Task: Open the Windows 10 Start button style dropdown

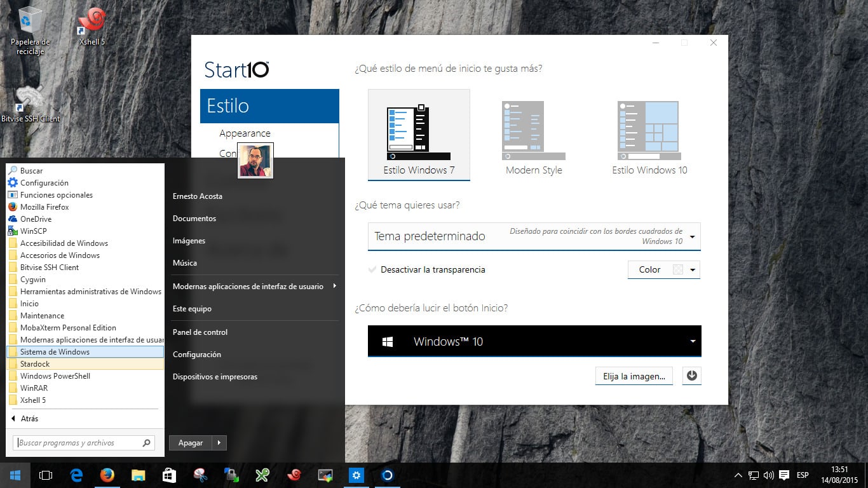Action: [x=692, y=341]
